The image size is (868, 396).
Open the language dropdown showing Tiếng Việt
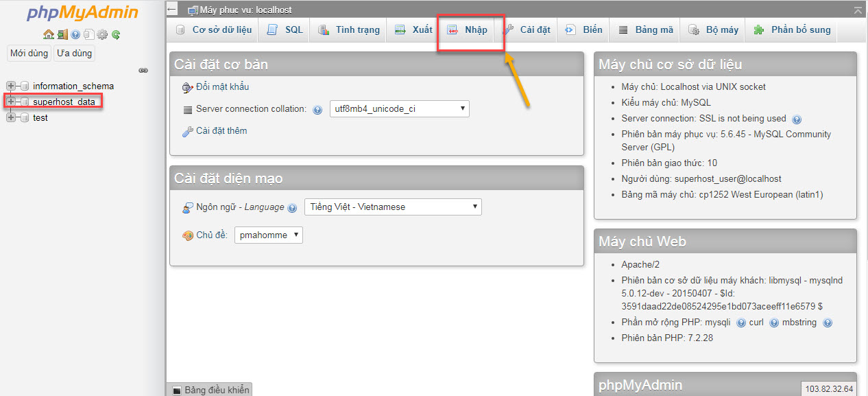(x=392, y=207)
